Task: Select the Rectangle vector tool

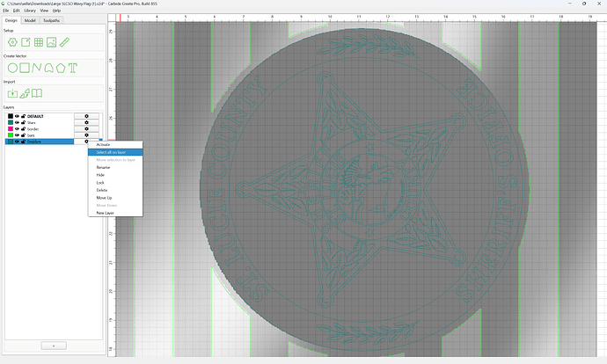Action: click(25, 68)
